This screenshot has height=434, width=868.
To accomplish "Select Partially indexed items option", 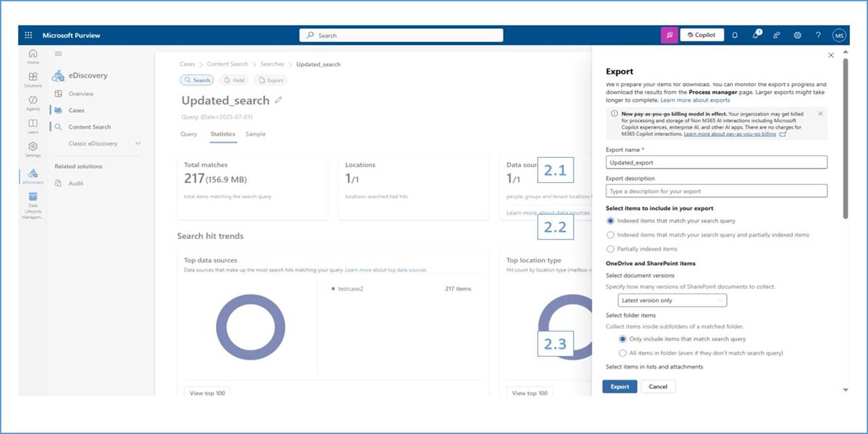I will (610, 249).
